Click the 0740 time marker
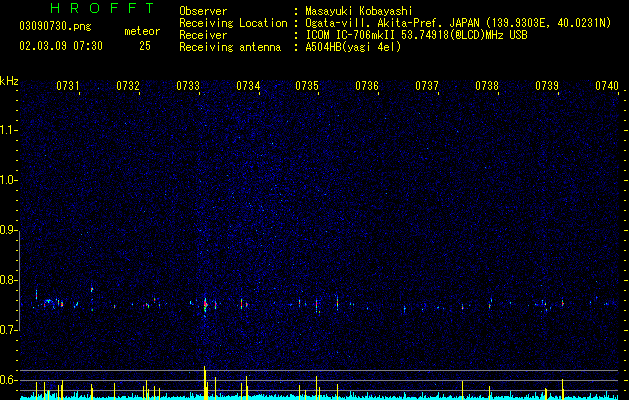Image resolution: width=629 pixels, height=400 pixels. click(x=607, y=85)
